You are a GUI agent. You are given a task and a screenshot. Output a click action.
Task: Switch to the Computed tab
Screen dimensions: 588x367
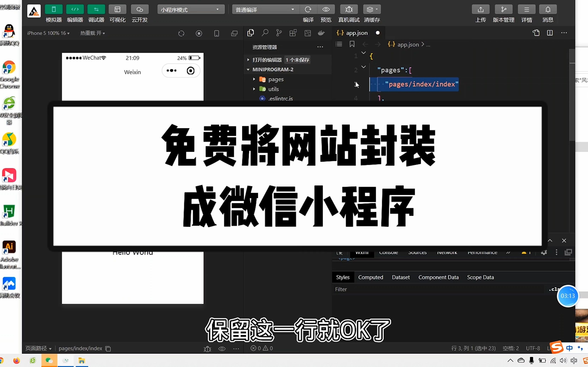coord(370,277)
